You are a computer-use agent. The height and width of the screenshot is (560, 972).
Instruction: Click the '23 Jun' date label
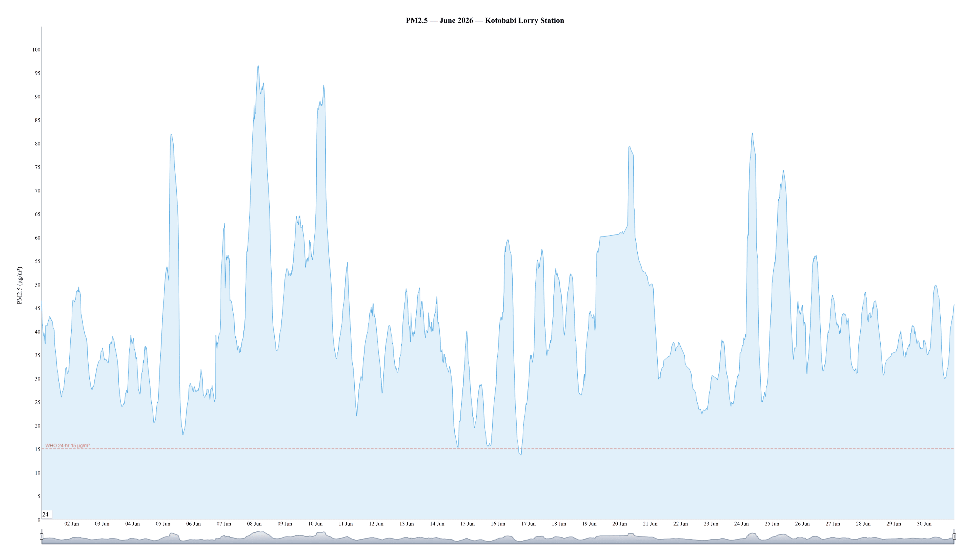coord(711,524)
